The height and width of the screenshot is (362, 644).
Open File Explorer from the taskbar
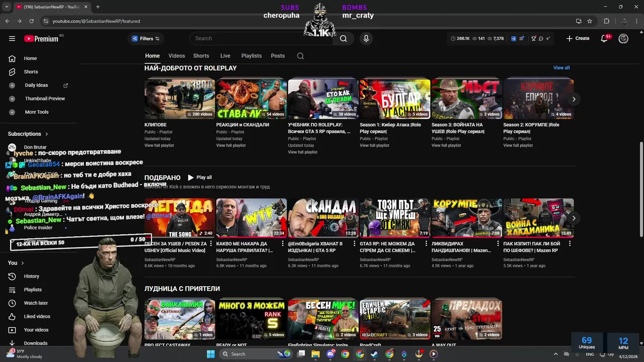[315, 354]
